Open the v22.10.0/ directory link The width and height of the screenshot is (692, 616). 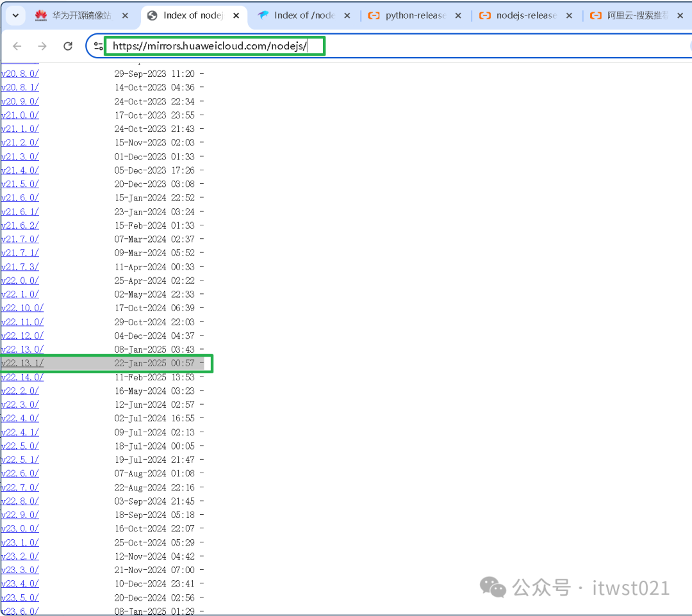[22, 308]
